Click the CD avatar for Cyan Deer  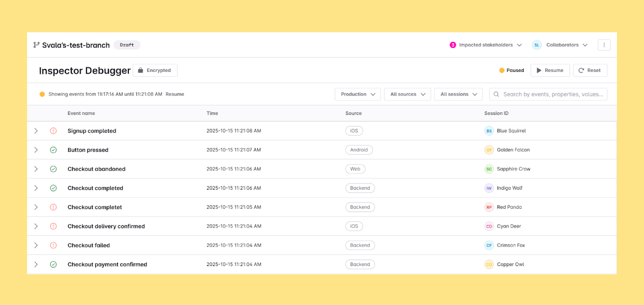[489, 226]
